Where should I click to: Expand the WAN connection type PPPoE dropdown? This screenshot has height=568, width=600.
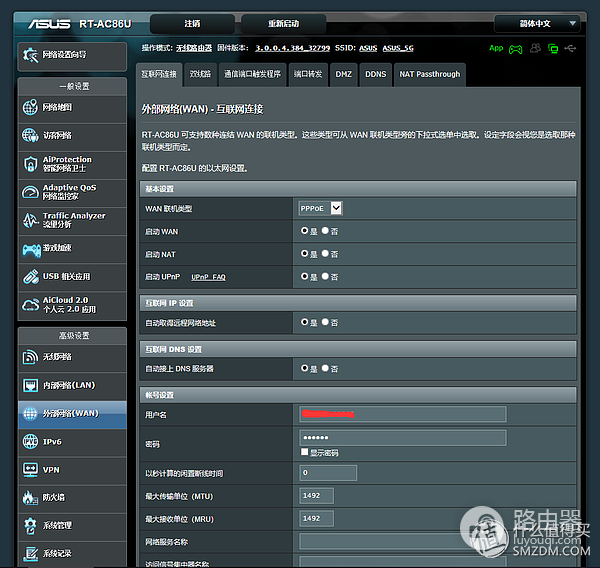pyautogui.click(x=335, y=208)
